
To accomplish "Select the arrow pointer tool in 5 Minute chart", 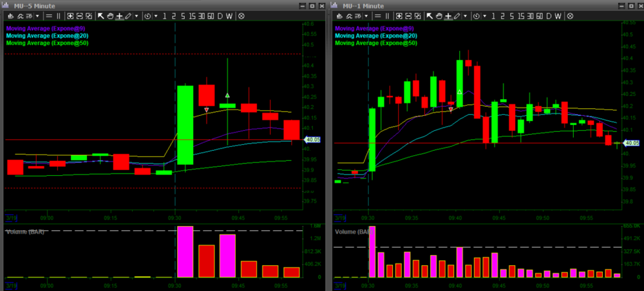I will (x=101, y=15).
